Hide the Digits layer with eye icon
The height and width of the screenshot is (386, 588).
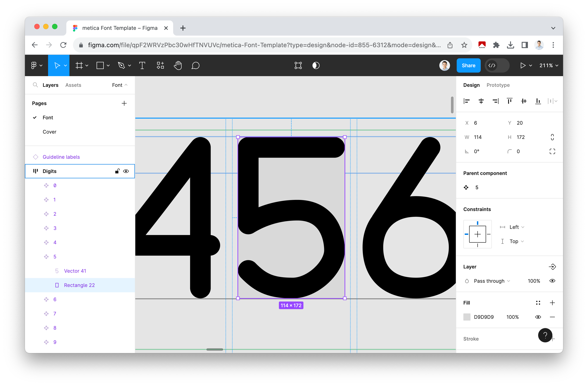(126, 171)
